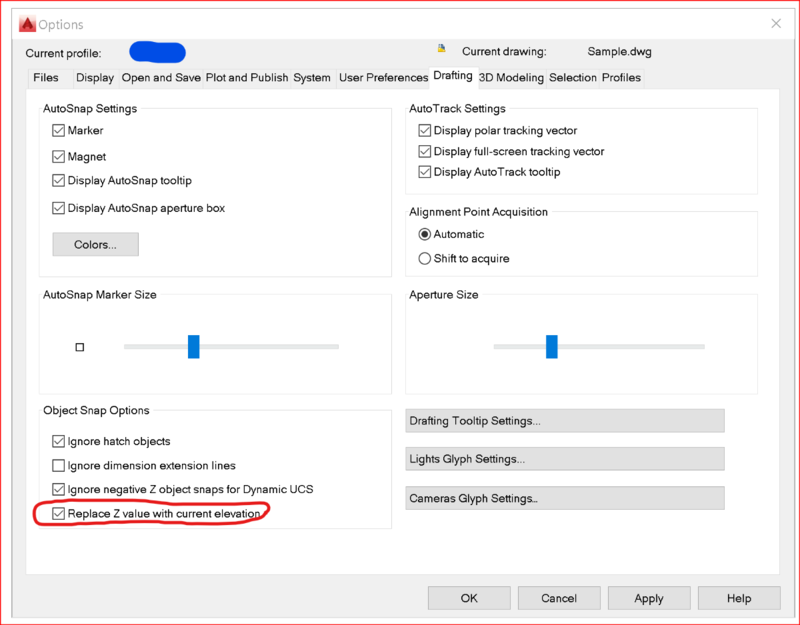The width and height of the screenshot is (800, 625).
Task: Open the Colors... button
Action: (95, 244)
